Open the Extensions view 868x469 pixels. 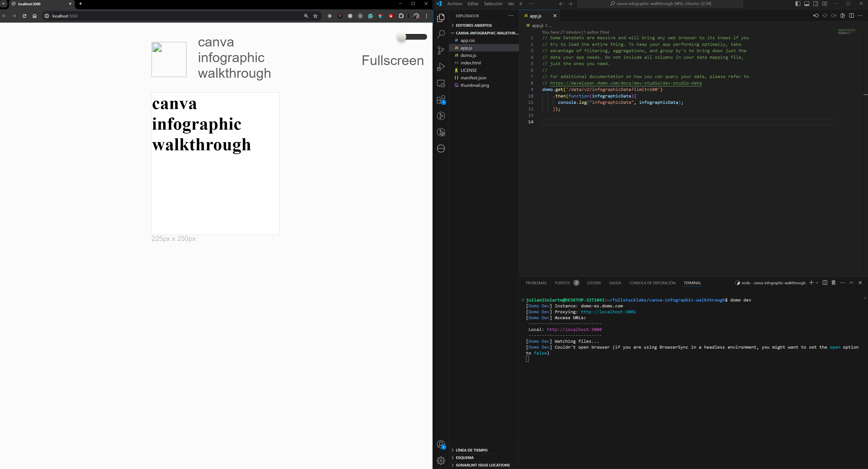point(441,100)
